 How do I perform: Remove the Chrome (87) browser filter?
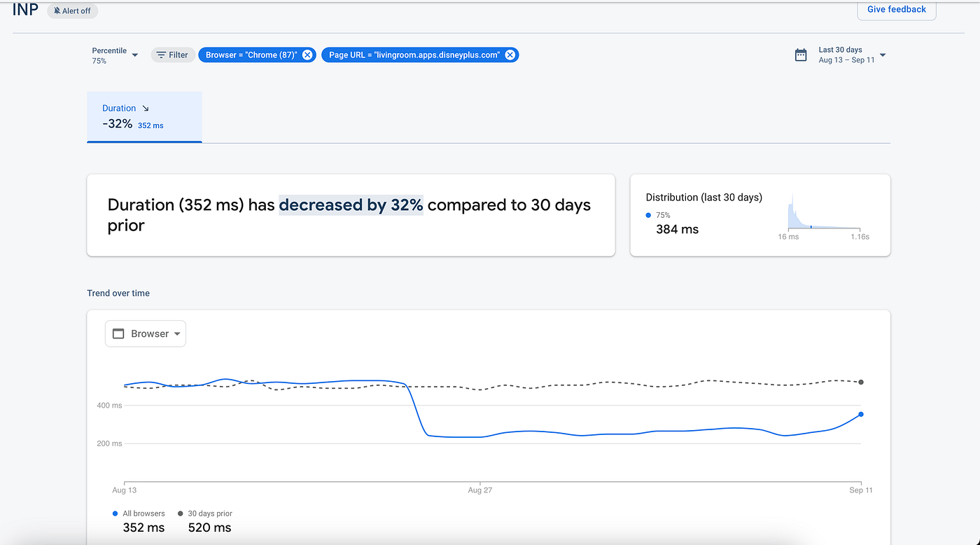(307, 55)
